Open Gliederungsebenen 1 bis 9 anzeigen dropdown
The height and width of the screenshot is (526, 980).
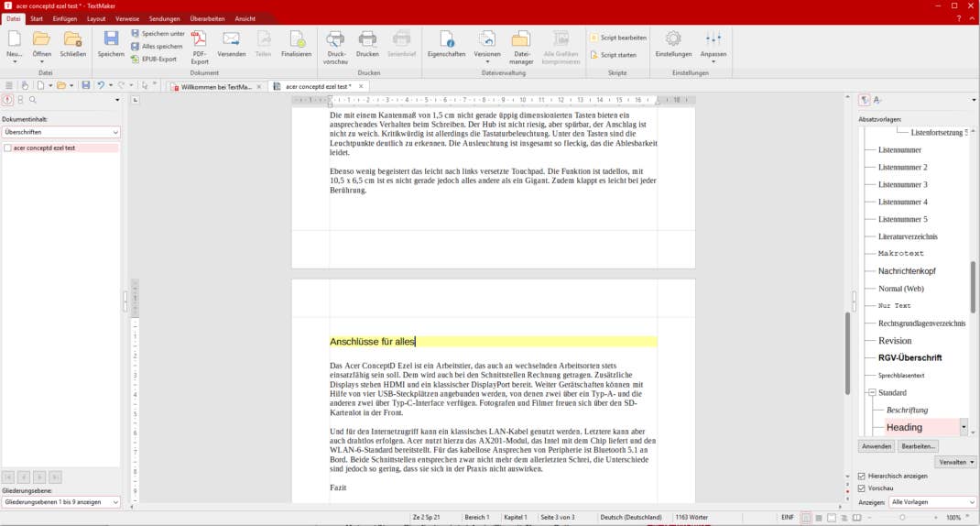[60, 502]
